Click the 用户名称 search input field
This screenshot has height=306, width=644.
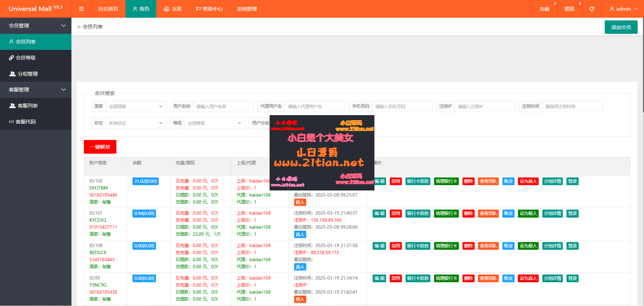(223, 107)
